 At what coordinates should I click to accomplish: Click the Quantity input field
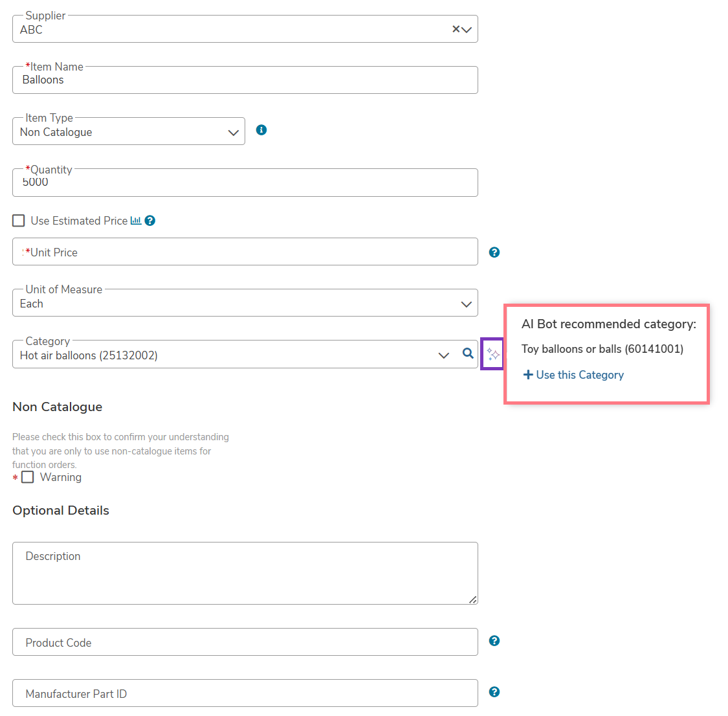click(245, 183)
